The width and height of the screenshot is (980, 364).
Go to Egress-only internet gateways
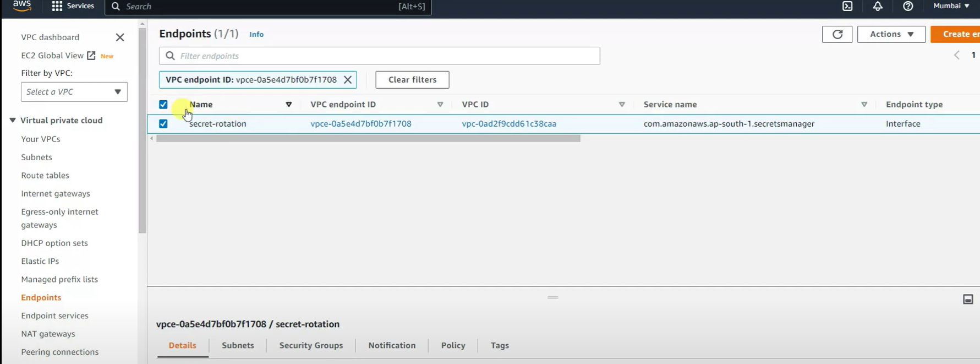coord(59,219)
